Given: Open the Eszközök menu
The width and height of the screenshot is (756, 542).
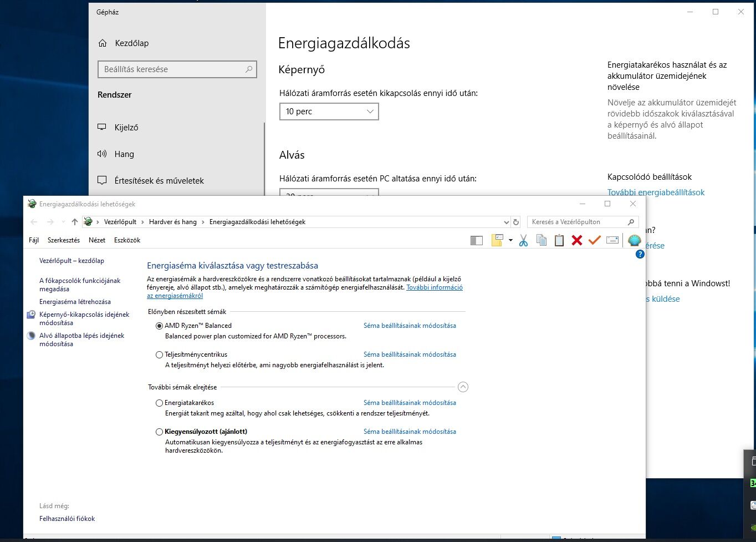Looking at the screenshot, I should pyautogui.click(x=127, y=240).
